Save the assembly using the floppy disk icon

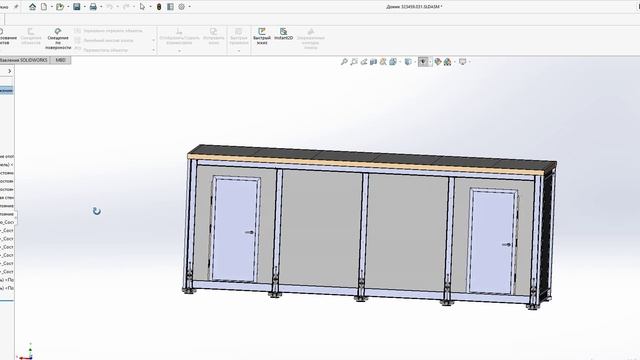(77, 7)
